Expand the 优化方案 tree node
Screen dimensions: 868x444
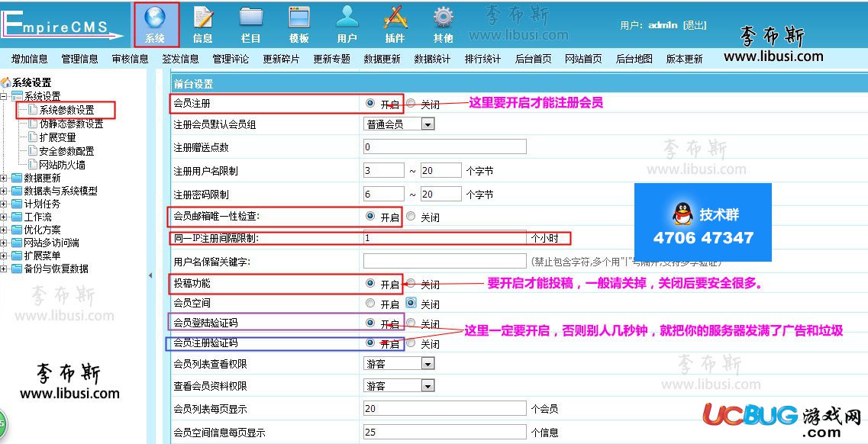coord(4,230)
